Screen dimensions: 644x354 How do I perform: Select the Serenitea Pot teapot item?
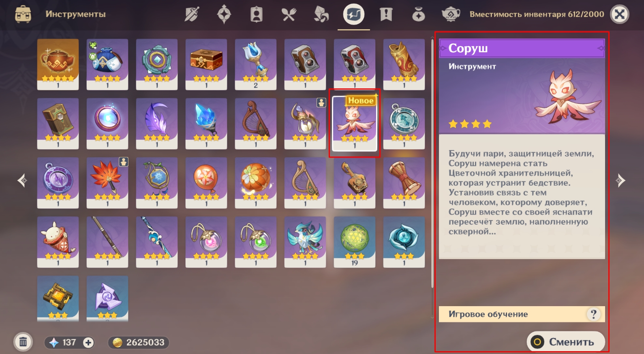(x=58, y=64)
